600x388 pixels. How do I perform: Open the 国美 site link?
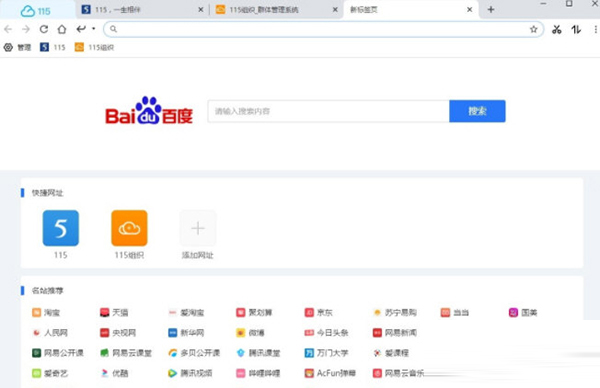(x=523, y=313)
